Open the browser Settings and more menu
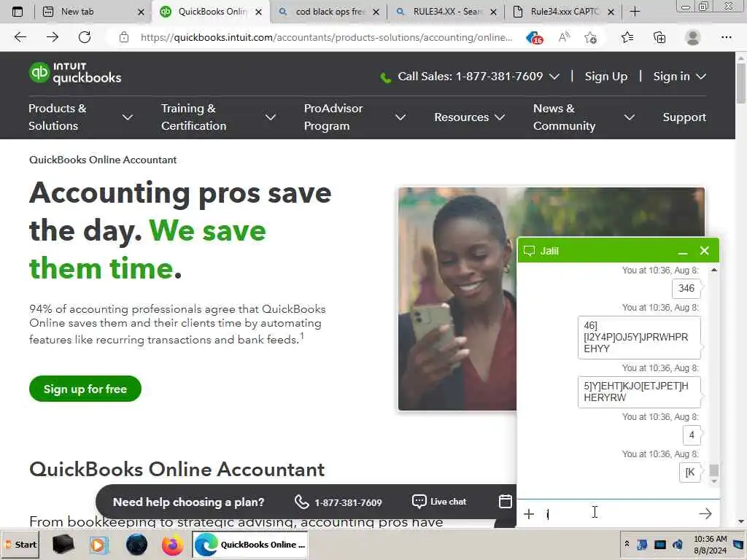 tap(726, 37)
